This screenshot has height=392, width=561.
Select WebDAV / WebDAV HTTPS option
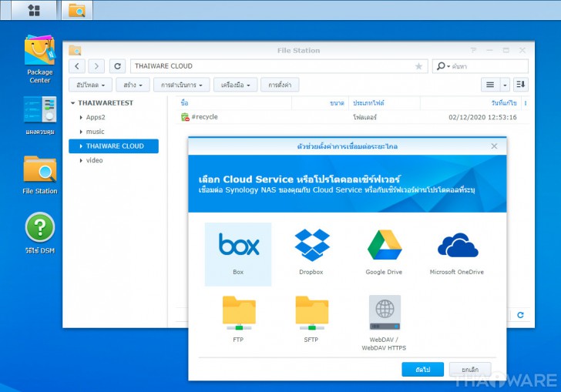pyautogui.click(x=384, y=323)
